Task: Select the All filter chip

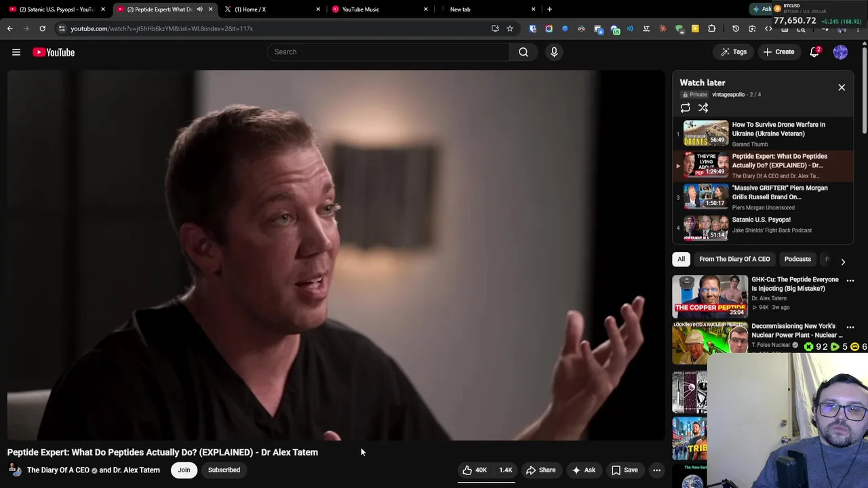Action: (x=681, y=259)
